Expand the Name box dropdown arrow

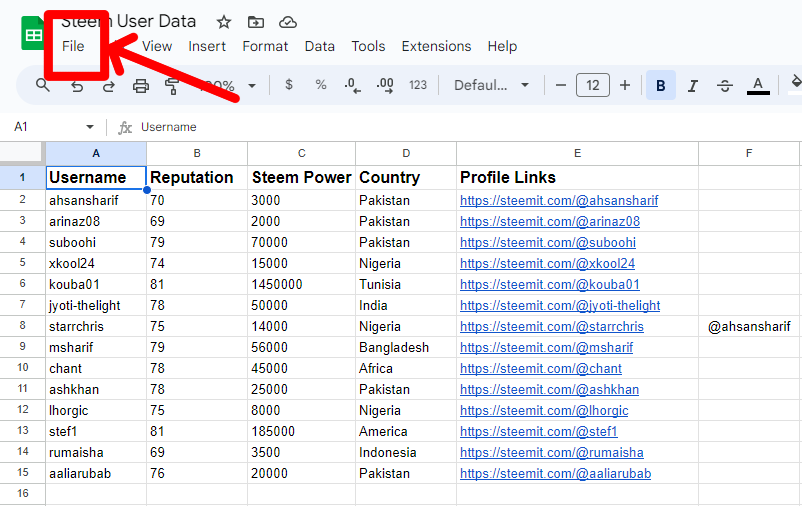click(x=90, y=126)
